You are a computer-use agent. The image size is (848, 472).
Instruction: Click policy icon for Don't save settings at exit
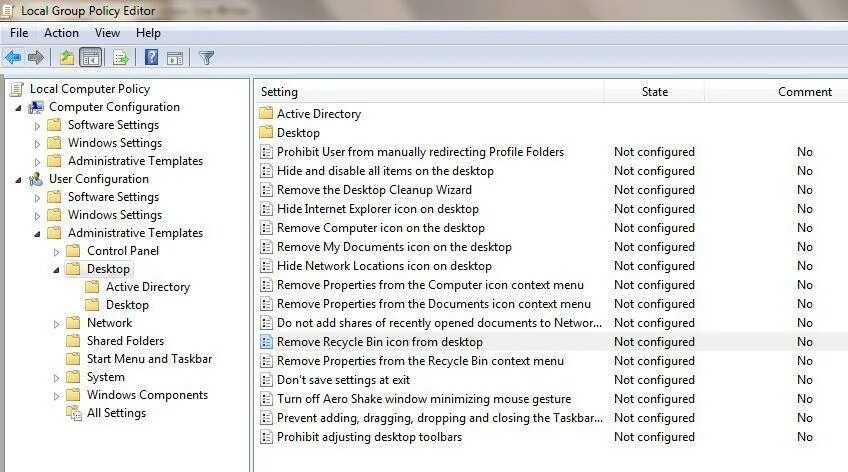click(266, 380)
